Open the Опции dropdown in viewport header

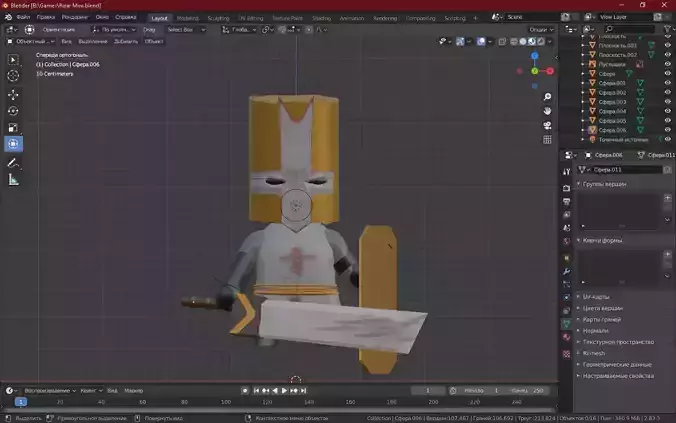point(541,30)
